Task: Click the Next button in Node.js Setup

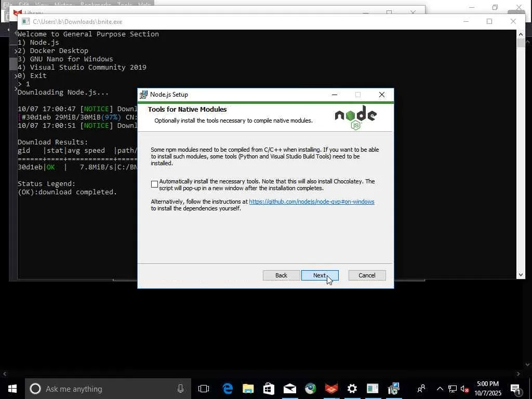Action: [320, 275]
